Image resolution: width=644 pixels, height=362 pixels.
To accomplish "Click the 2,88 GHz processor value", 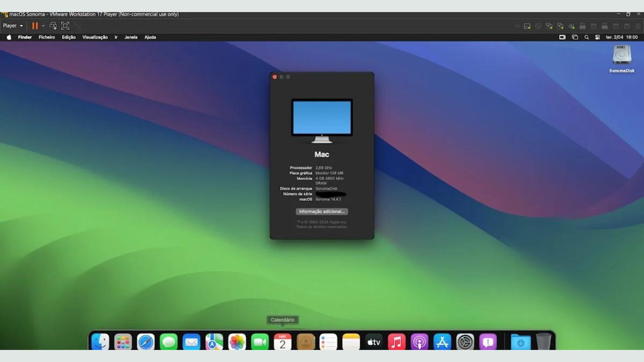I will pyautogui.click(x=324, y=168).
